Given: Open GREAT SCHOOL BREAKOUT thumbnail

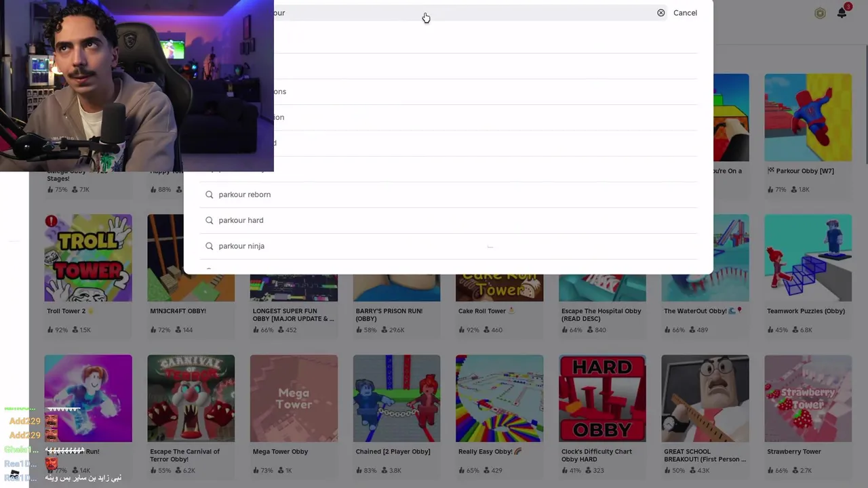Looking at the screenshot, I should click(x=705, y=399).
